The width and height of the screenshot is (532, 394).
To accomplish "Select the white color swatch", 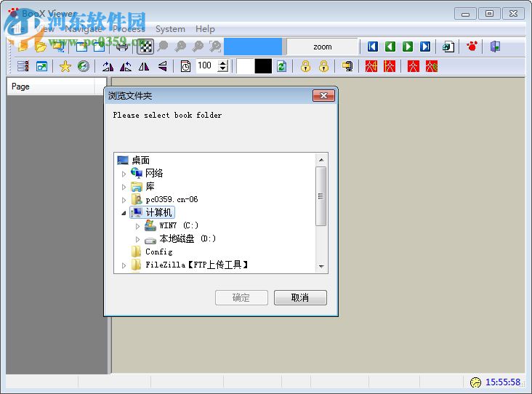I will [x=245, y=66].
